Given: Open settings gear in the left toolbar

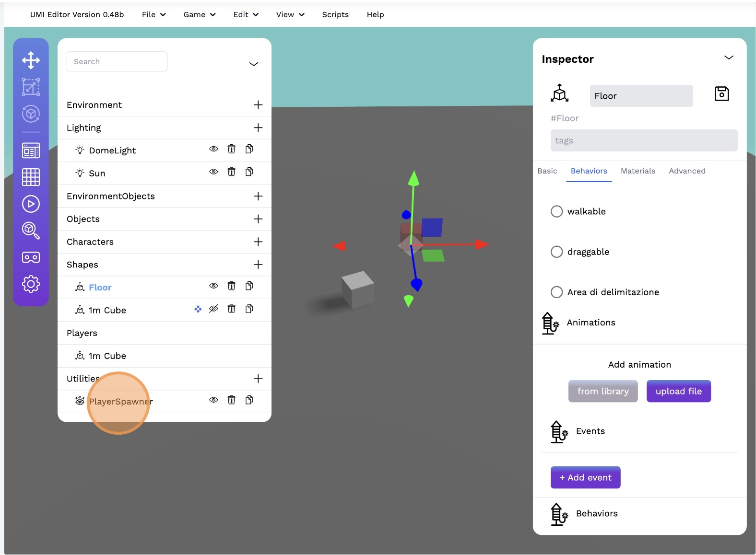Looking at the screenshot, I should pyautogui.click(x=31, y=284).
